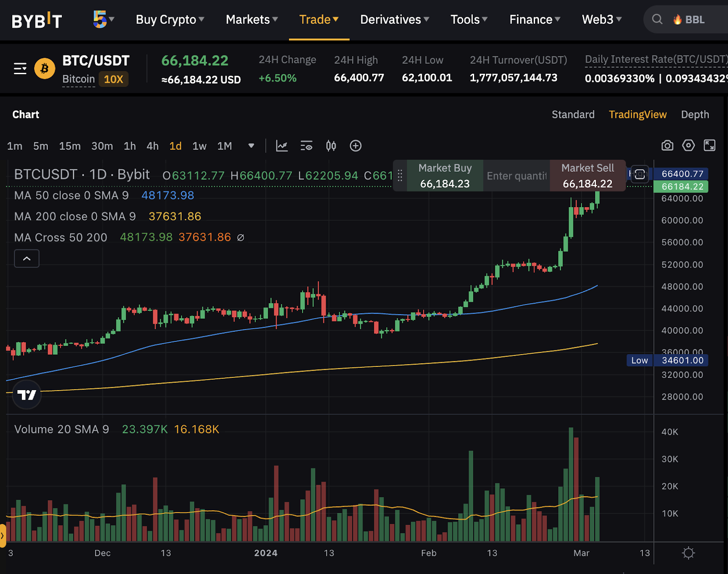Click the 66400.77 high price label
The height and width of the screenshot is (574, 728).
coord(681,174)
